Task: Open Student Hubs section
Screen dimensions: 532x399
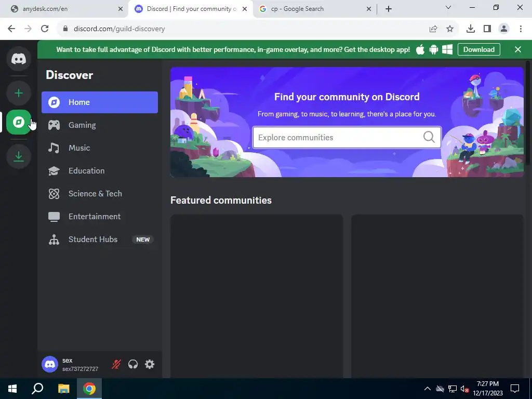Action: (x=100, y=239)
